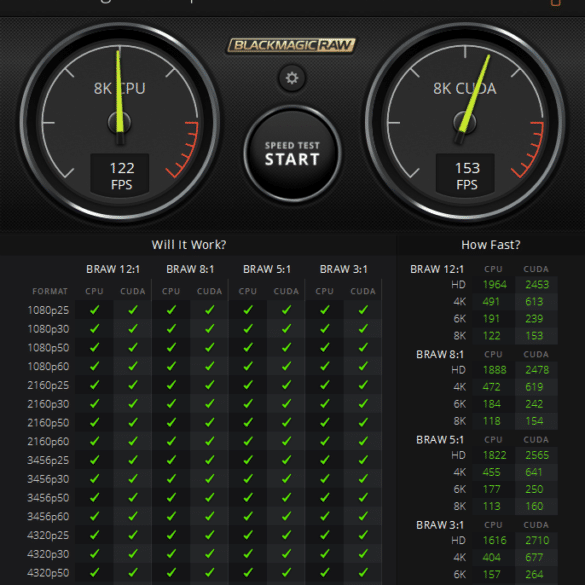Click the 2160p60 BRAW 12:1 CPU checkmark
Image resolution: width=585 pixels, height=585 pixels.
tap(94, 441)
